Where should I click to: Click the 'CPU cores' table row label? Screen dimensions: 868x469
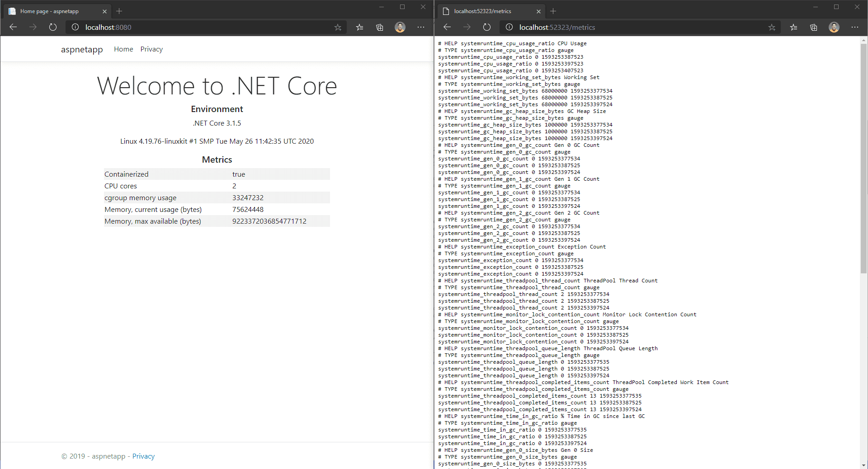point(121,186)
